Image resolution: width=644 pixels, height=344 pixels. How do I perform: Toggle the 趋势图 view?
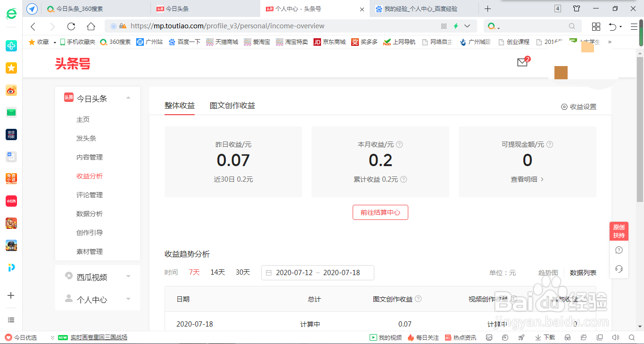(548, 272)
